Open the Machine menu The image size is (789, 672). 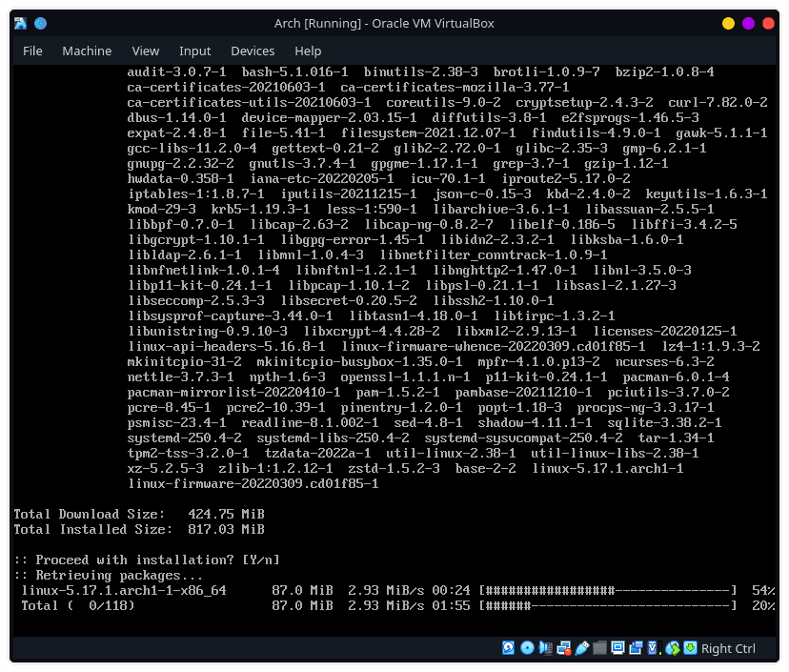point(87,51)
